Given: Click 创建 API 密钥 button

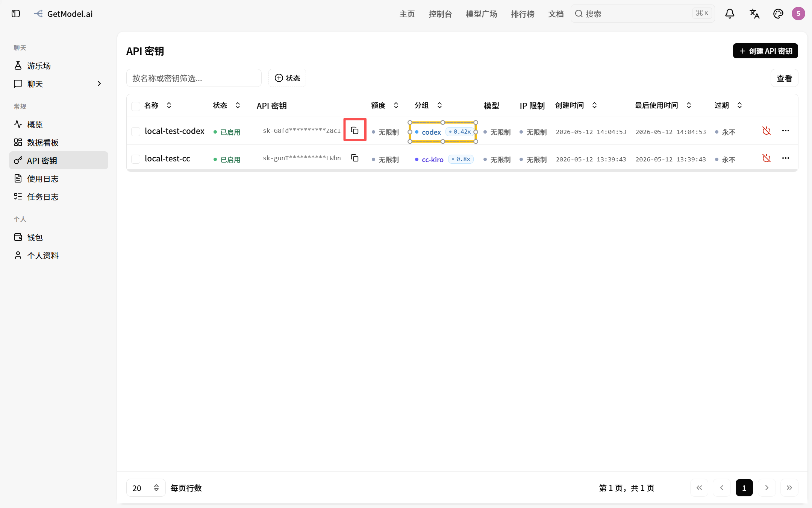Looking at the screenshot, I should point(765,51).
